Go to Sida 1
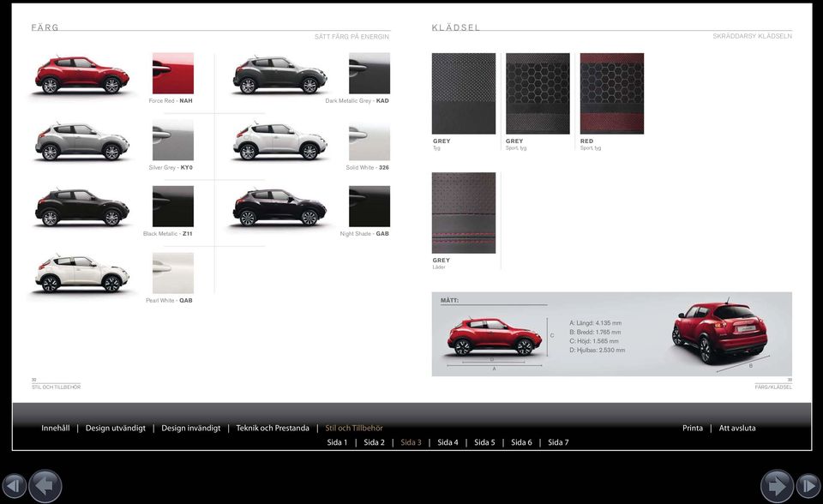The width and height of the screenshot is (823, 504). [x=337, y=442]
